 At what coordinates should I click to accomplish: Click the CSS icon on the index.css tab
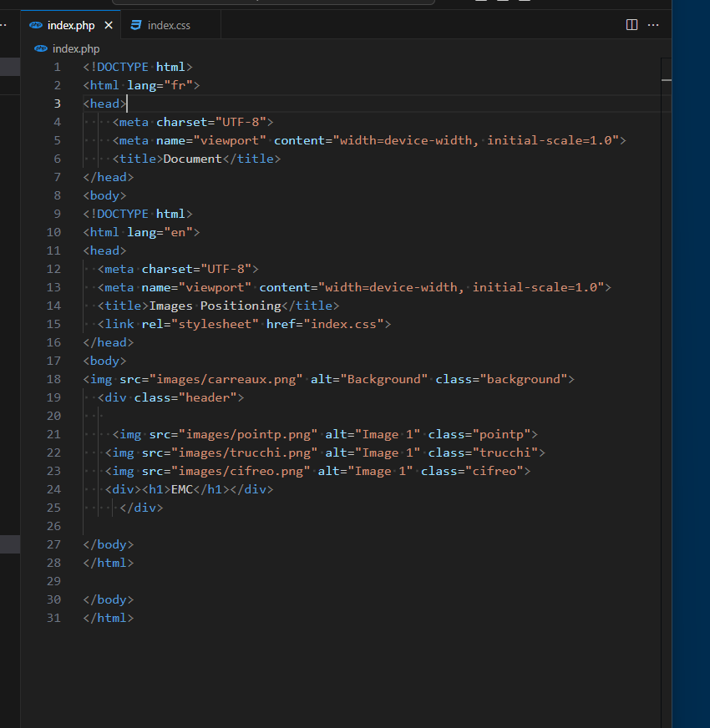click(x=135, y=25)
